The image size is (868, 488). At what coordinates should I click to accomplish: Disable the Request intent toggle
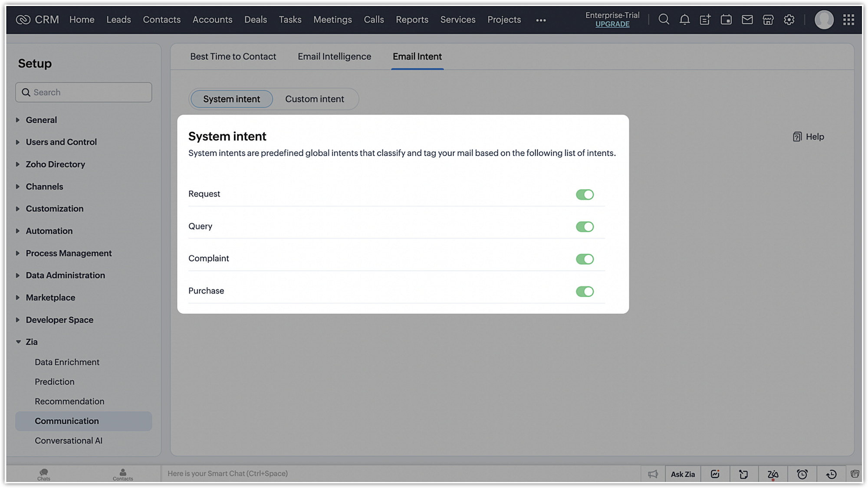[x=585, y=194]
